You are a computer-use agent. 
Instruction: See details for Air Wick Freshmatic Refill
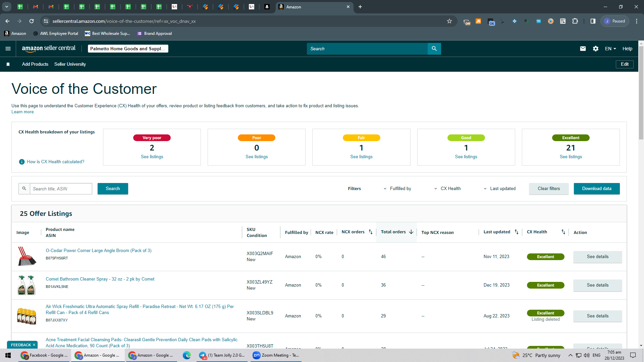pos(597,316)
